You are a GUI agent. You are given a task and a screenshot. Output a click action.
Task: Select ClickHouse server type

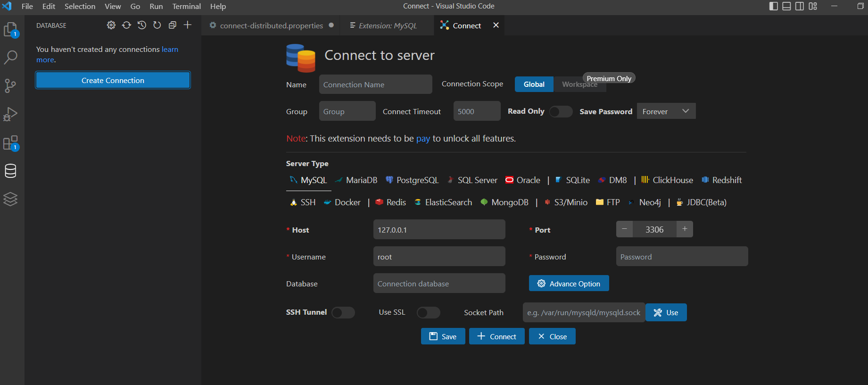coord(667,180)
